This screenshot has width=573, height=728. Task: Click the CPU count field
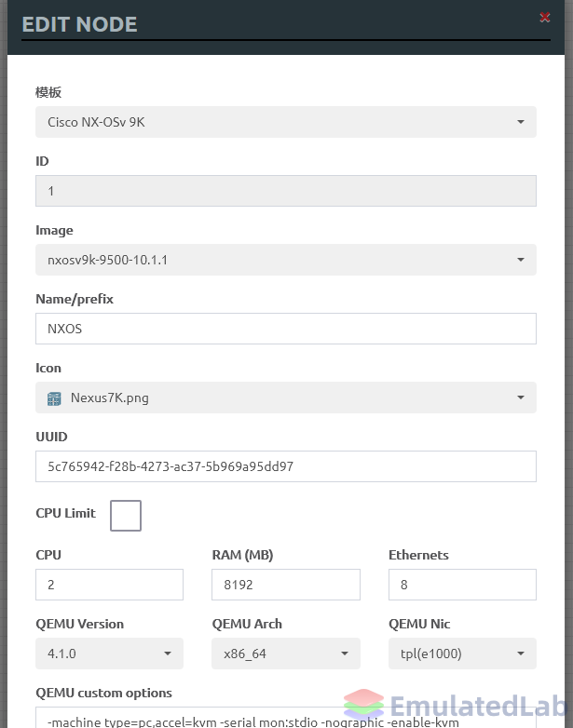point(109,585)
